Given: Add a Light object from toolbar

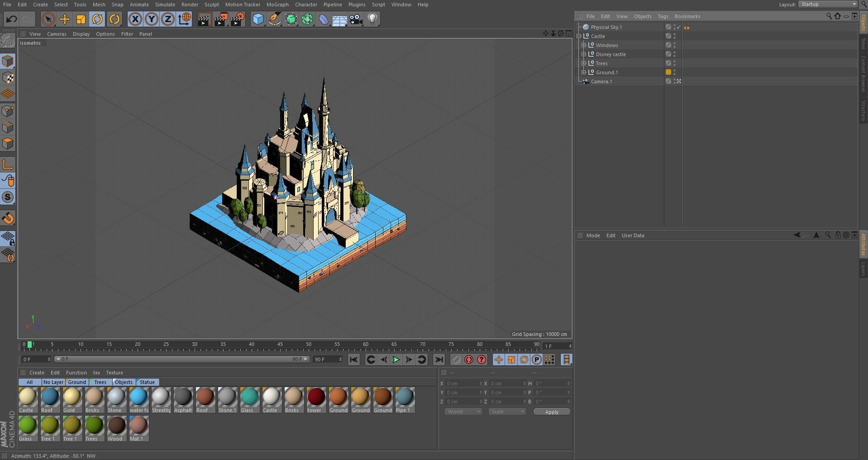Looking at the screenshot, I should tap(372, 19).
